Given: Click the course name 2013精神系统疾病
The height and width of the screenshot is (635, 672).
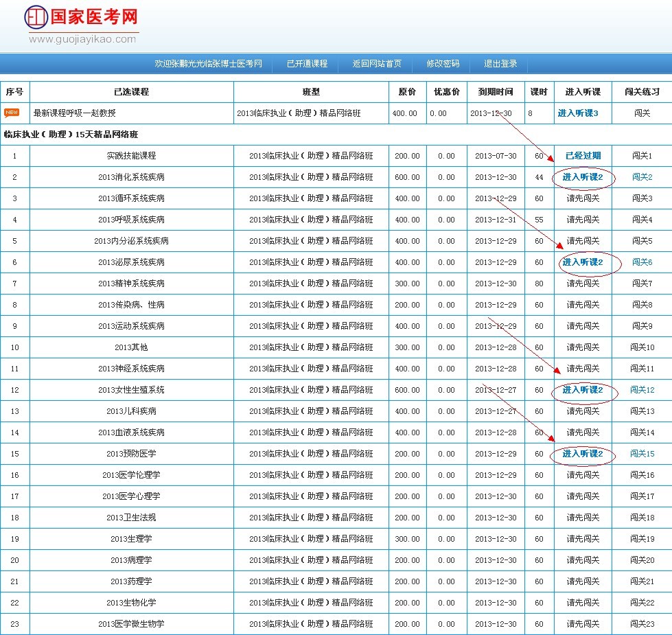Looking at the screenshot, I should pos(131,284).
